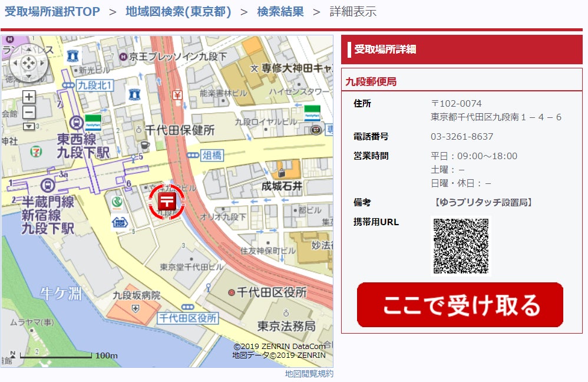Return to 検索結果 breadcrumb
588x382 pixels.
tap(280, 12)
